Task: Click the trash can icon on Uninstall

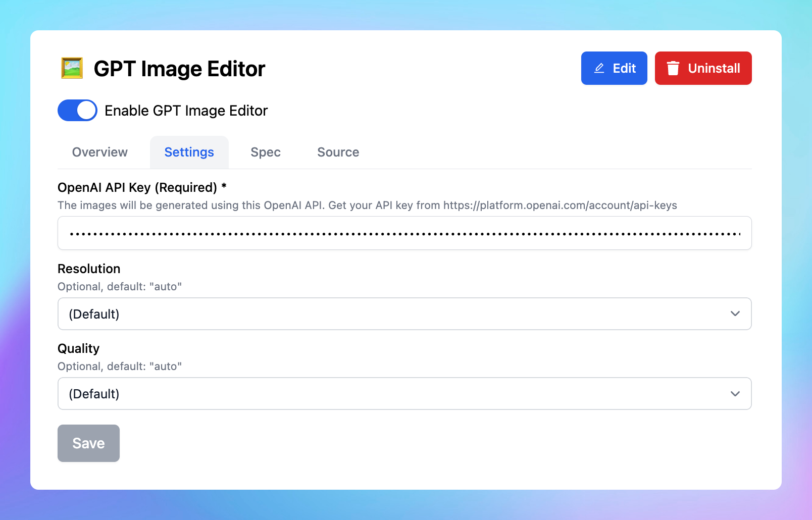Action: point(673,68)
